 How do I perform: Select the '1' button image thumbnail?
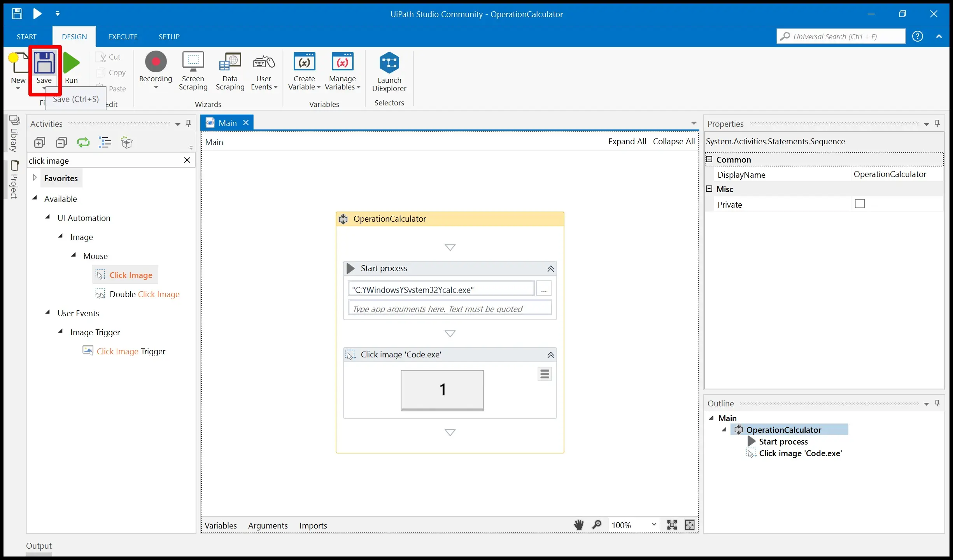pyautogui.click(x=442, y=390)
